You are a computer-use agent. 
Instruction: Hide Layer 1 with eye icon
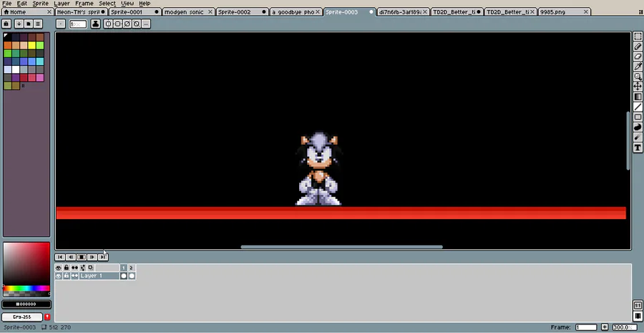[x=59, y=276]
